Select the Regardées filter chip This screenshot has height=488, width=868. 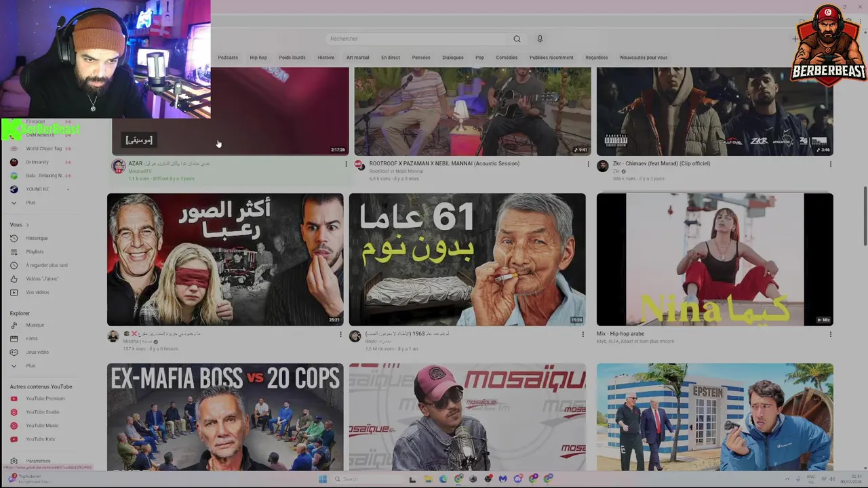click(597, 58)
